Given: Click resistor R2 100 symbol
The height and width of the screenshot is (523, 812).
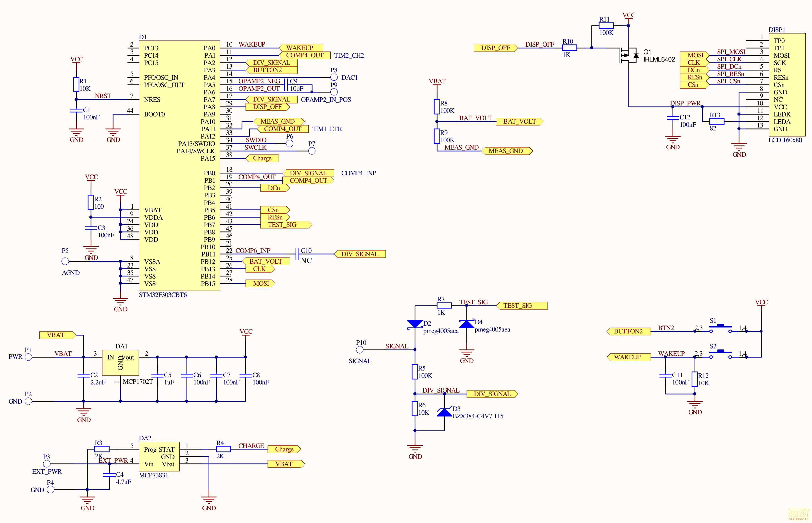Looking at the screenshot, I should pyautogui.click(x=91, y=202).
